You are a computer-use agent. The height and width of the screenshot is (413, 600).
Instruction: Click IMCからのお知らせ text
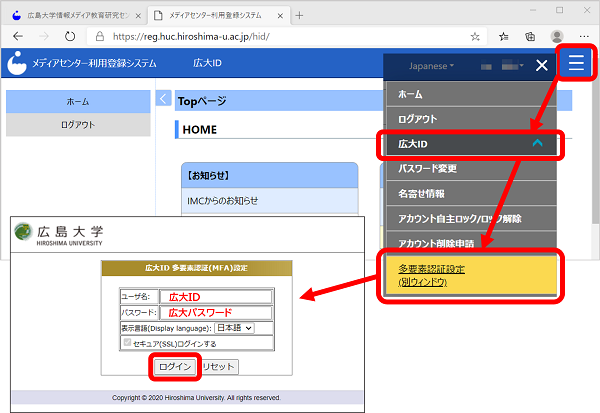pos(222,201)
